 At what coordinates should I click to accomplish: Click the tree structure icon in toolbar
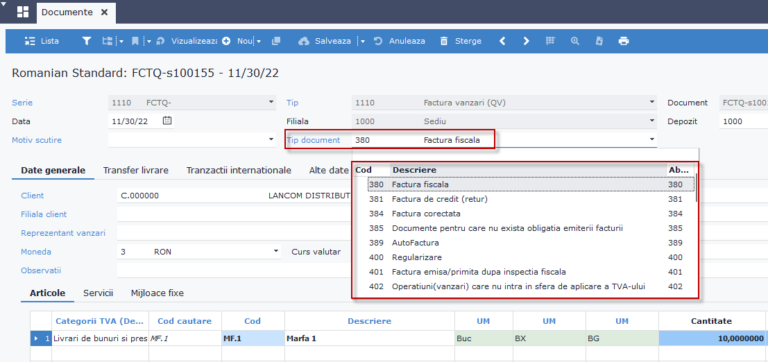[107, 41]
